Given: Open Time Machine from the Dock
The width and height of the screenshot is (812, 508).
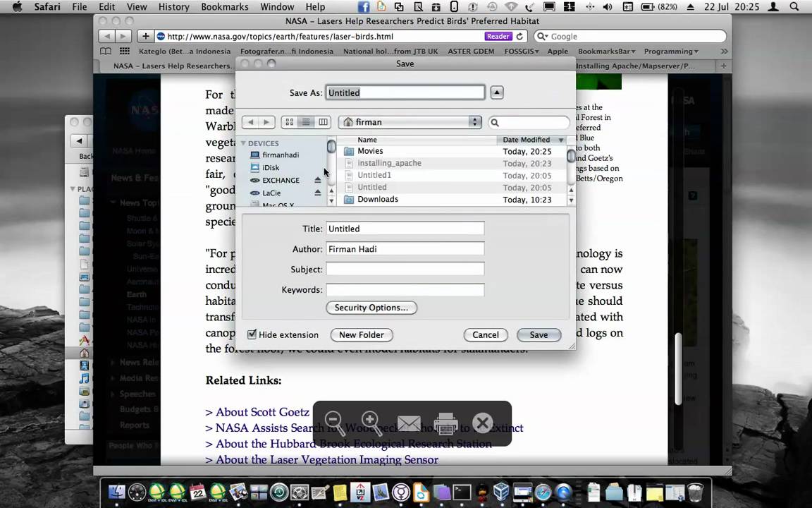Looking at the screenshot, I should click(279, 491).
